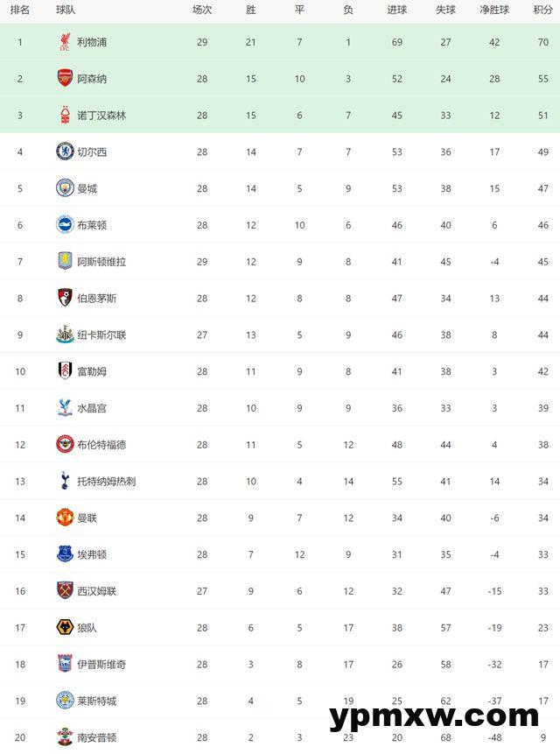Click the 球队 column header
Image resolution: width=560 pixels, height=754 pixels.
tap(65, 10)
